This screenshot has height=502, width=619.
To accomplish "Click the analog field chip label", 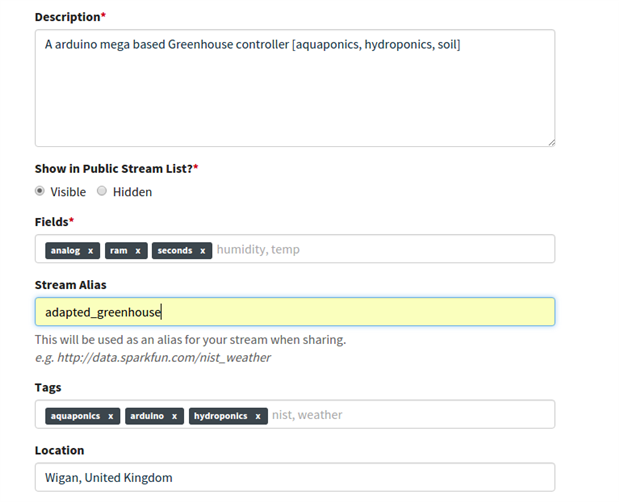I will (x=64, y=251).
